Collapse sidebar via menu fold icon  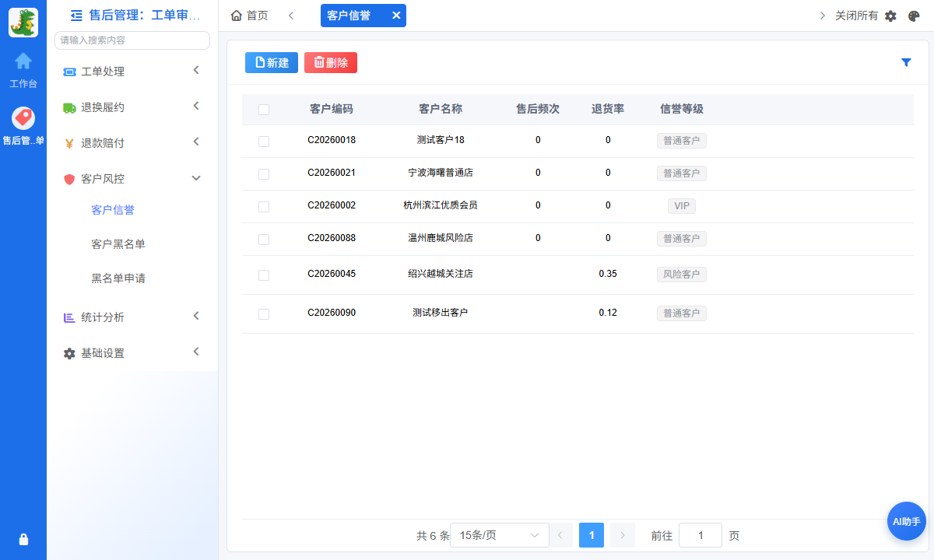pyautogui.click(x=76, y=15)
